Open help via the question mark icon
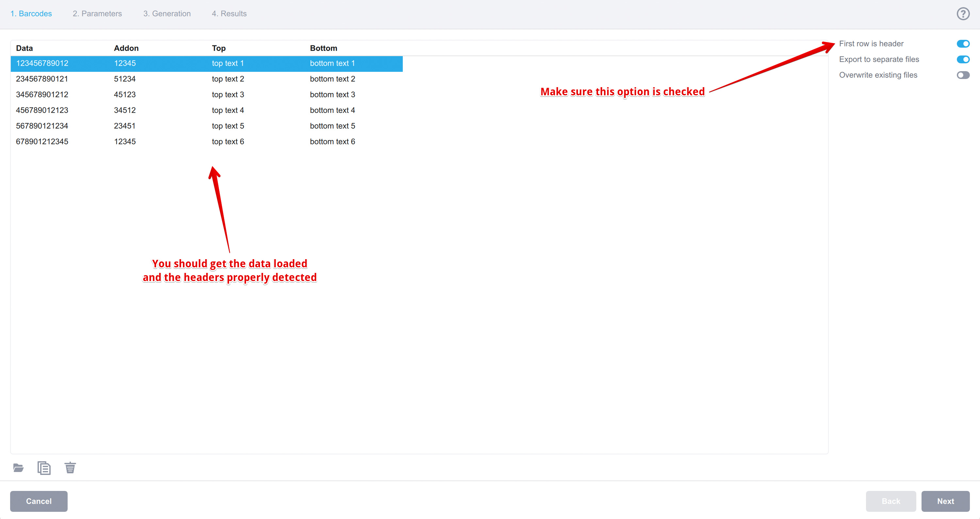 click(963, 14)
